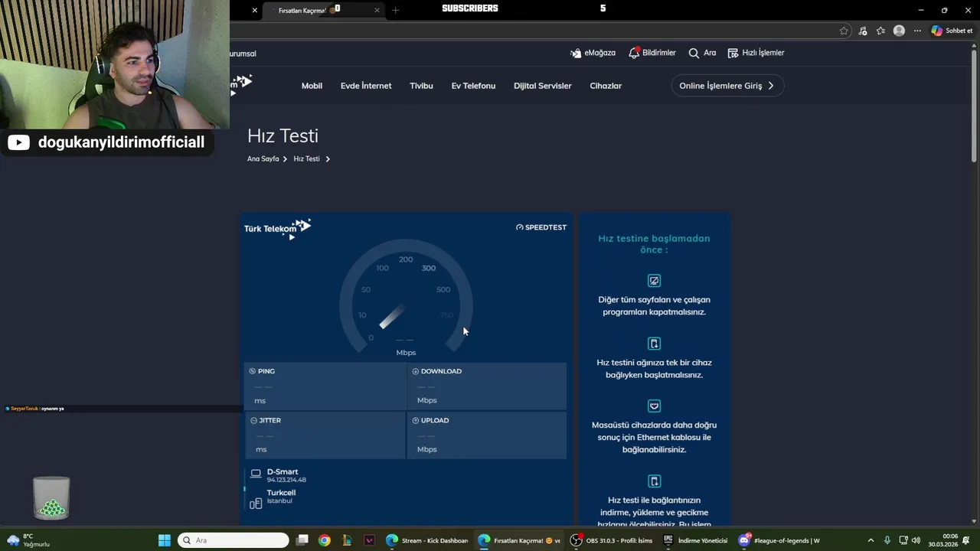Switch to Stream - Kick Dashboard window
This screenshot has width=980, height=551.
point(427,540)
